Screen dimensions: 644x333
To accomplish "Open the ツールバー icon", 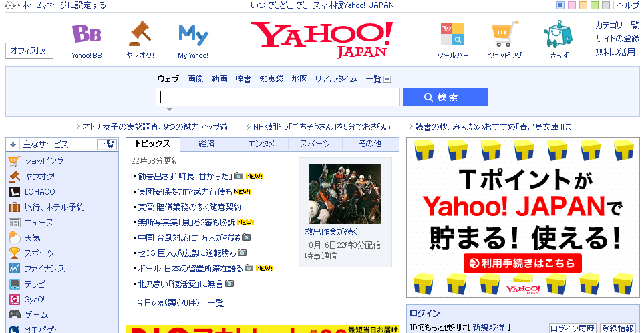I will (x=452, y=34).
